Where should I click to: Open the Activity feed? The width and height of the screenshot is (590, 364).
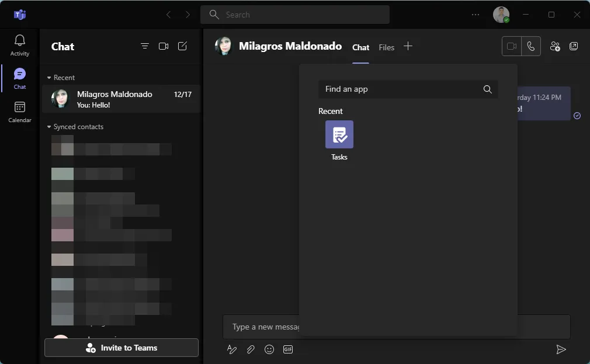pos(20,46)
